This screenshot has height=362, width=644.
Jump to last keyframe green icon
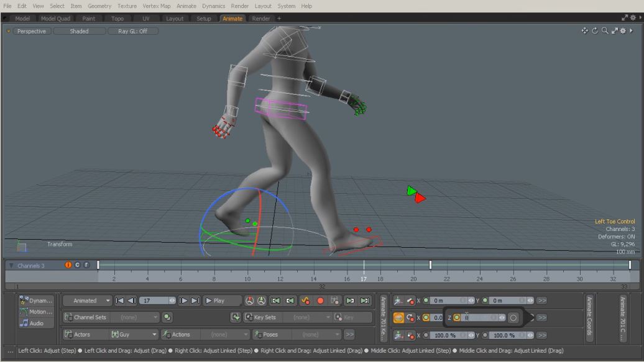364,301
